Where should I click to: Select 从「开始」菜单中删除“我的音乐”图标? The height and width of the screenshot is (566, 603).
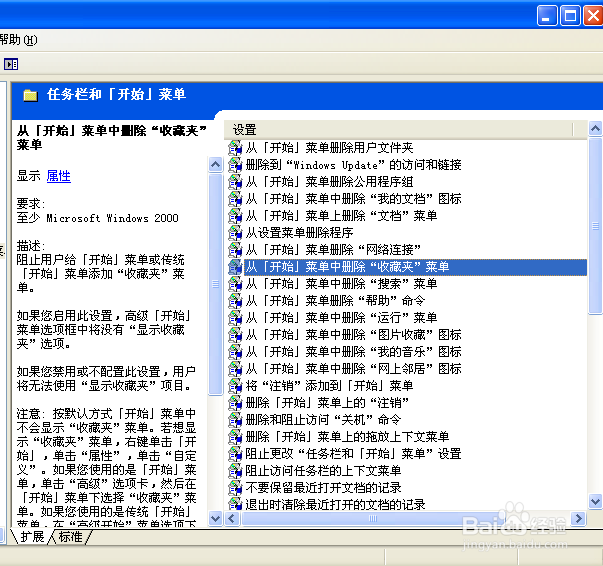pyautogui.click(x=353, y=352)
